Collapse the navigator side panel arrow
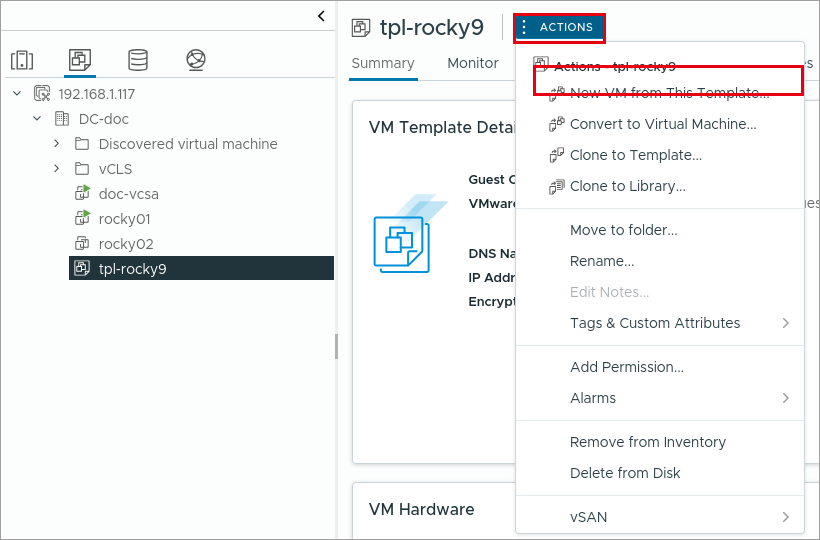The height and width of the screenshot is (540, 820). tap(321, 16)
